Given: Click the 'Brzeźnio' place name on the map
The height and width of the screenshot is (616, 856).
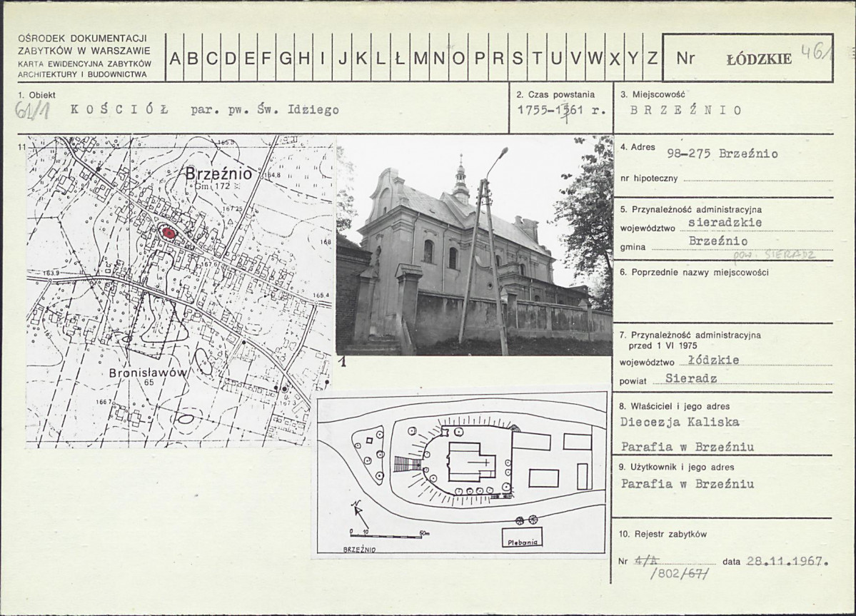Looking at the screenshot, I should (x=219, y=173).
